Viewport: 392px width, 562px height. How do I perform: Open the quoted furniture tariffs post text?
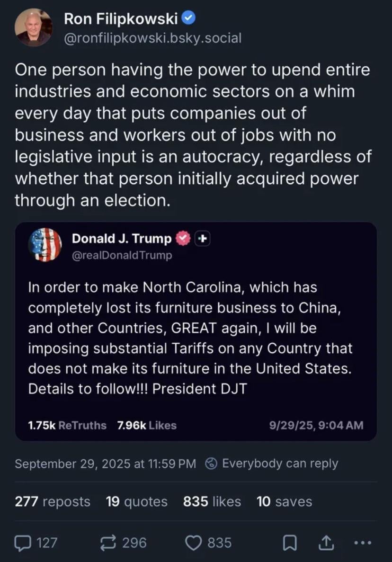click(190, 338)
